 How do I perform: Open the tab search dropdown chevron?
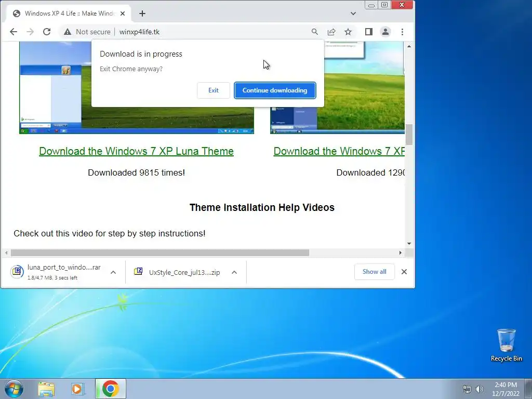353,14
